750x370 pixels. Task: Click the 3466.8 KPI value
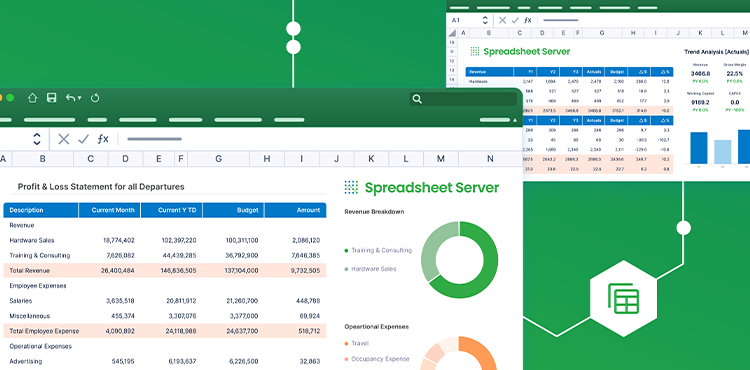point(700,74)
